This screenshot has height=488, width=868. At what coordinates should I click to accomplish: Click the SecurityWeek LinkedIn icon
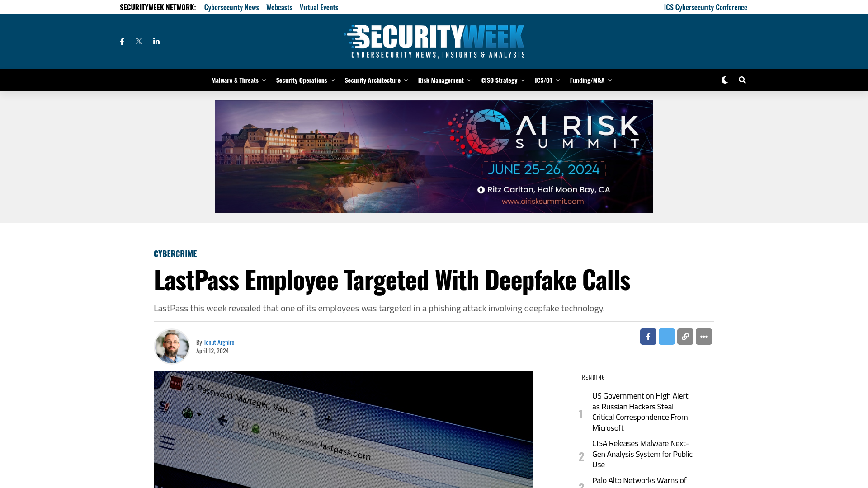coord(156,41)
